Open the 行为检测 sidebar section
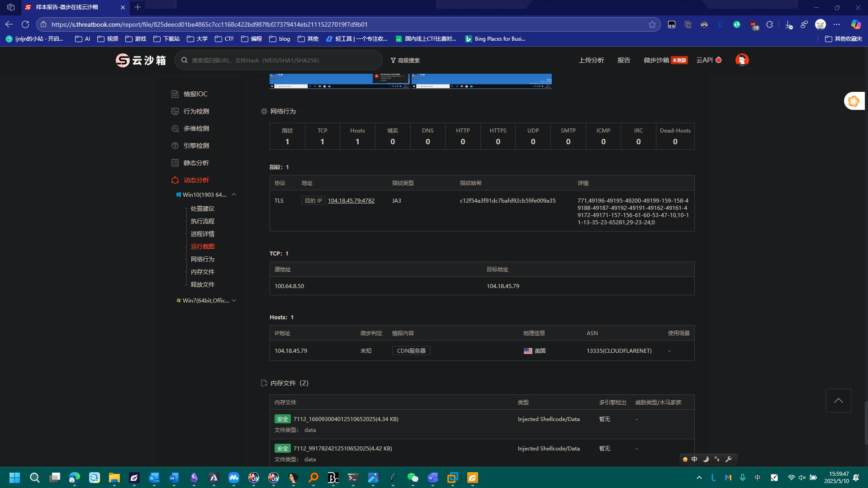868x488 pixels. click(190, 111)
